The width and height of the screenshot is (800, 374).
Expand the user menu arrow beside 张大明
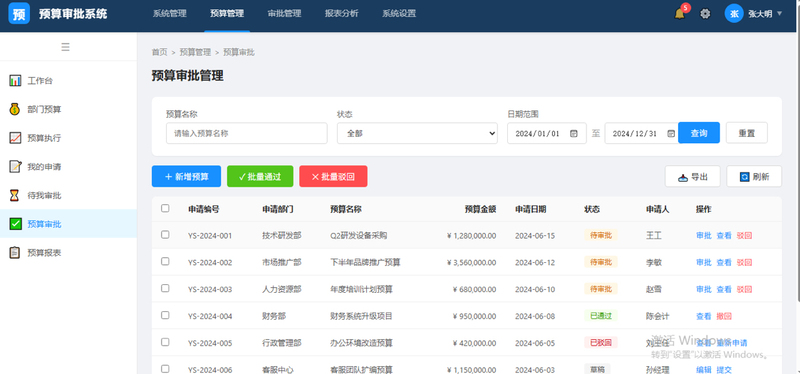[779, 14]
